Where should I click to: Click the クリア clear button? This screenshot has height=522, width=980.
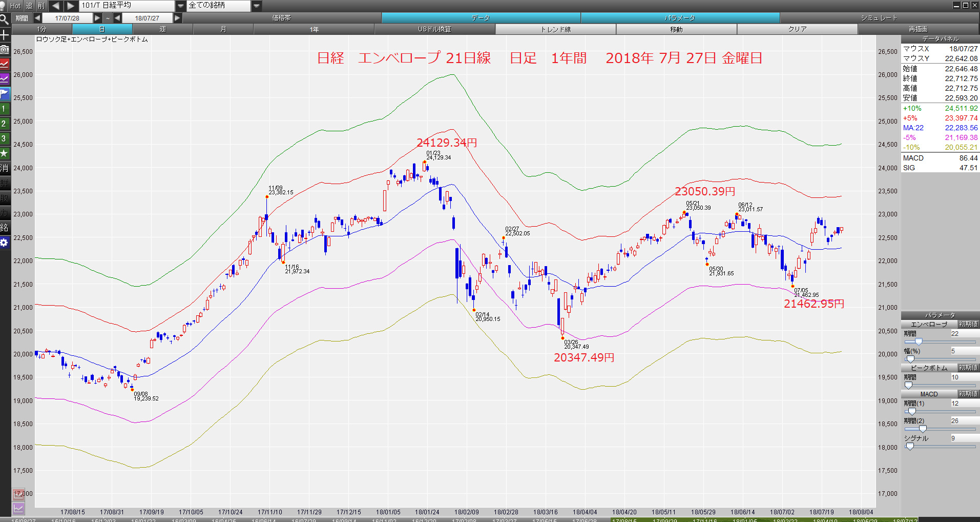pos(797,29)
